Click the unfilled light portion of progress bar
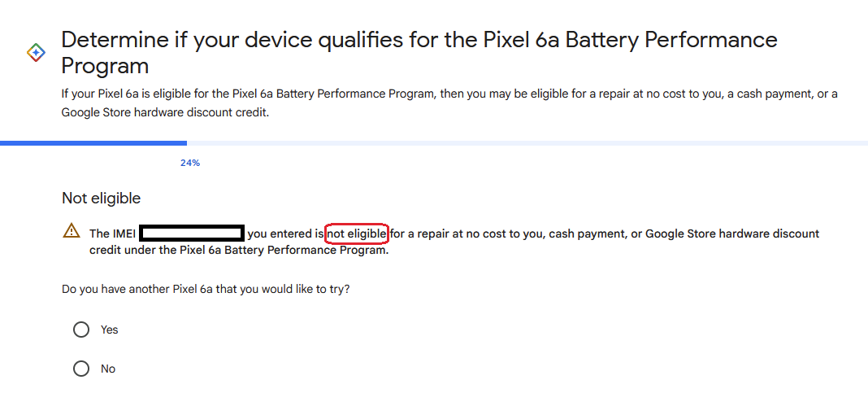Viewport: 868px width, 406px height. pyautogui.click(x=527, y=143)
